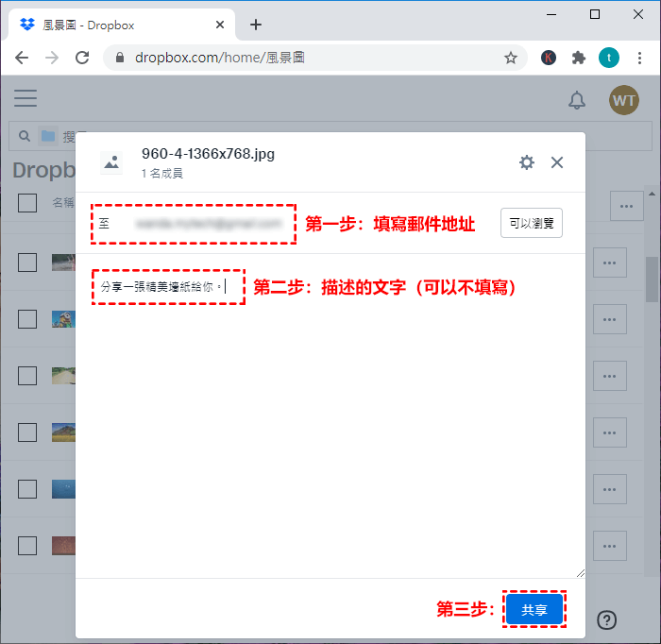The image size is (661, 644).
Task: Click the blue 共享 share button
Action: tap(534, 610)
